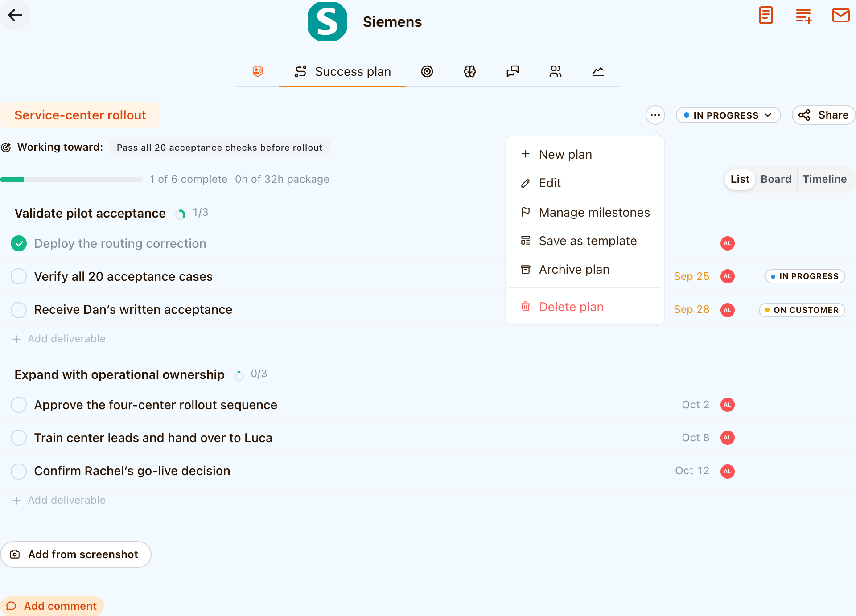Add deliverable under Validate pilot acceptance
The height and width of the screenshot is (616, 856).
pyautogui.click(x=59, y=339)
